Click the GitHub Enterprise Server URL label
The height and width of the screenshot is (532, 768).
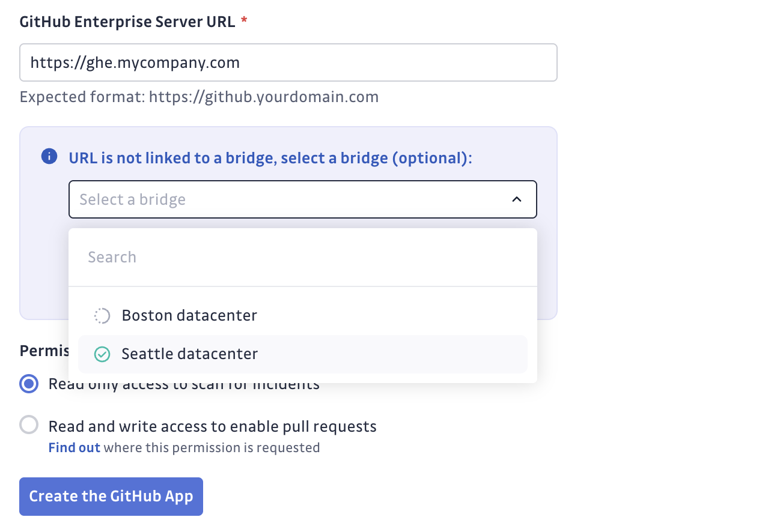pos(127,22)
